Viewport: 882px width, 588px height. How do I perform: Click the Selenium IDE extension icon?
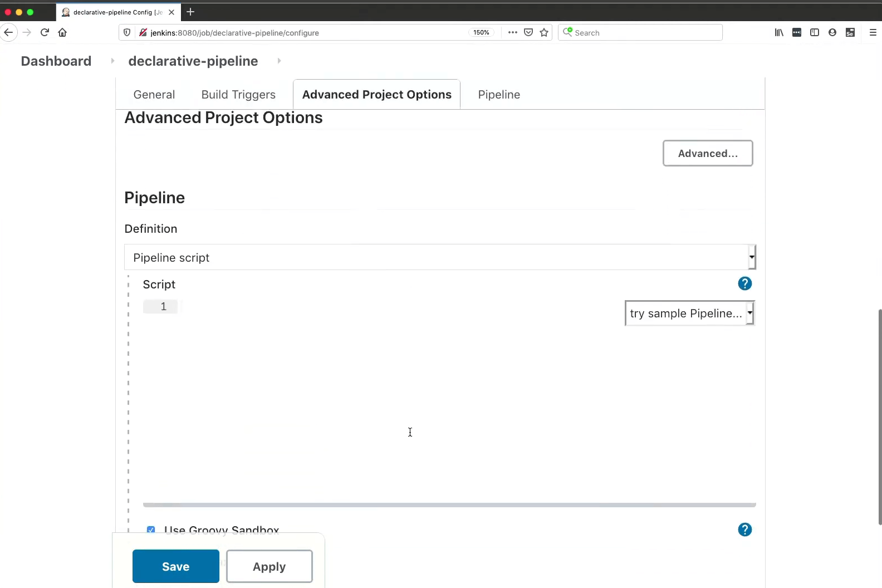[850, 32]
